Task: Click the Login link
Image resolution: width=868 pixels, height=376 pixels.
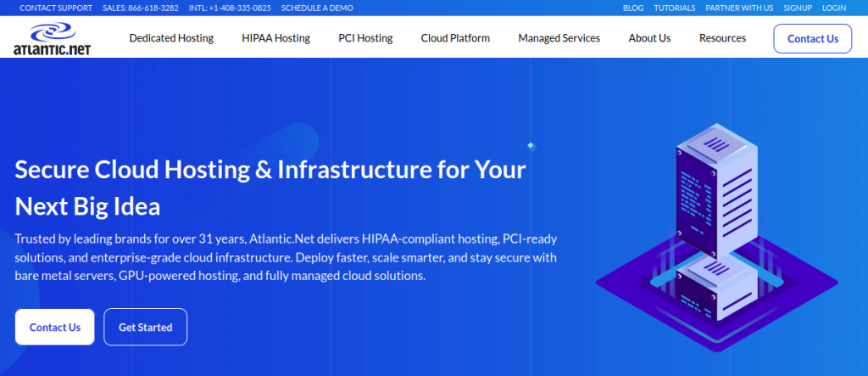Action: click(834, 8)
